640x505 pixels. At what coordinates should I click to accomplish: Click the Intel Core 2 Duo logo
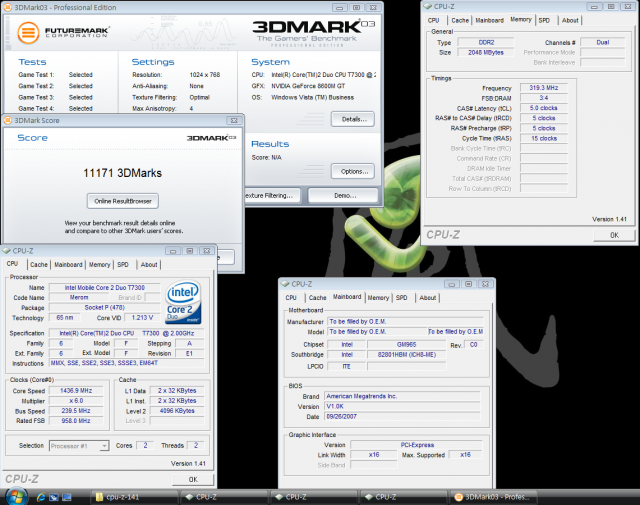pyautogui.click(x=183, y=302)
